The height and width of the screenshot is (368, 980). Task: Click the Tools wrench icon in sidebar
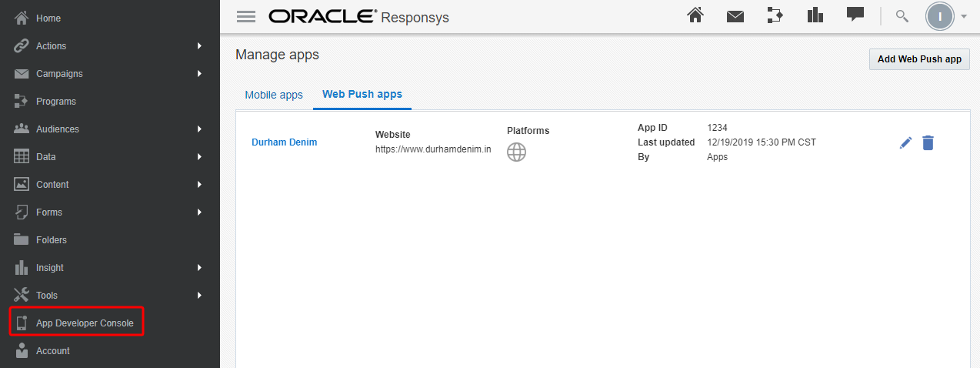point(22,295)
